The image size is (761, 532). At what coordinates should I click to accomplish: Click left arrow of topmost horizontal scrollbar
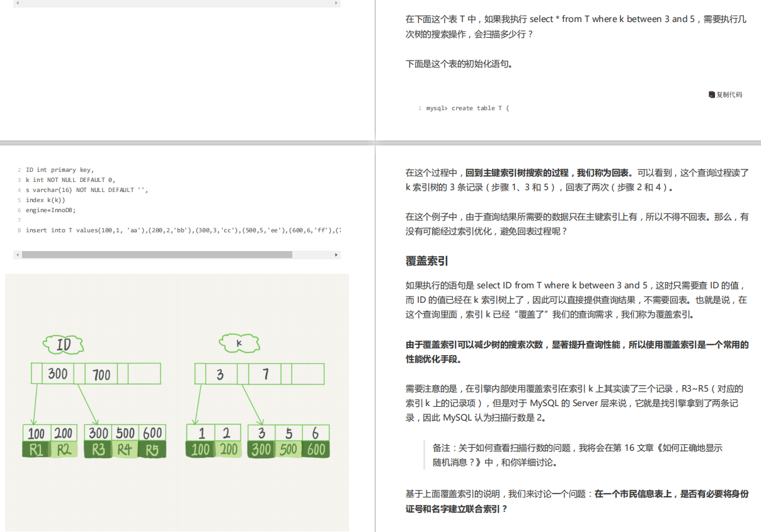(17, 3)
